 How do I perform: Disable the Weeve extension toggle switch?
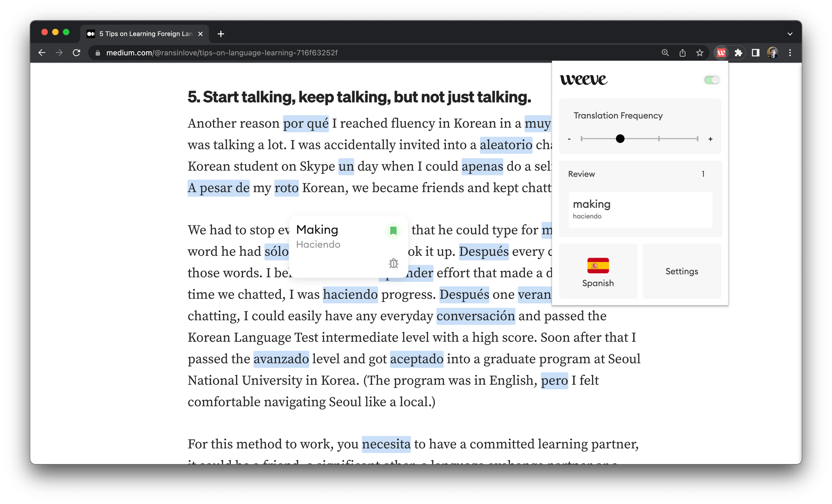711,79
